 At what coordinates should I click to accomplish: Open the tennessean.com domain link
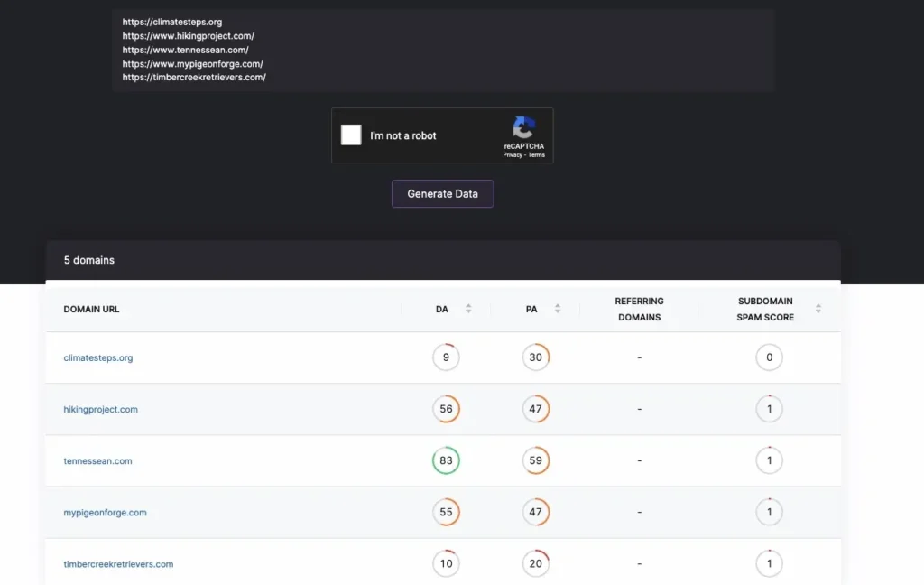(x=97, y=461)
